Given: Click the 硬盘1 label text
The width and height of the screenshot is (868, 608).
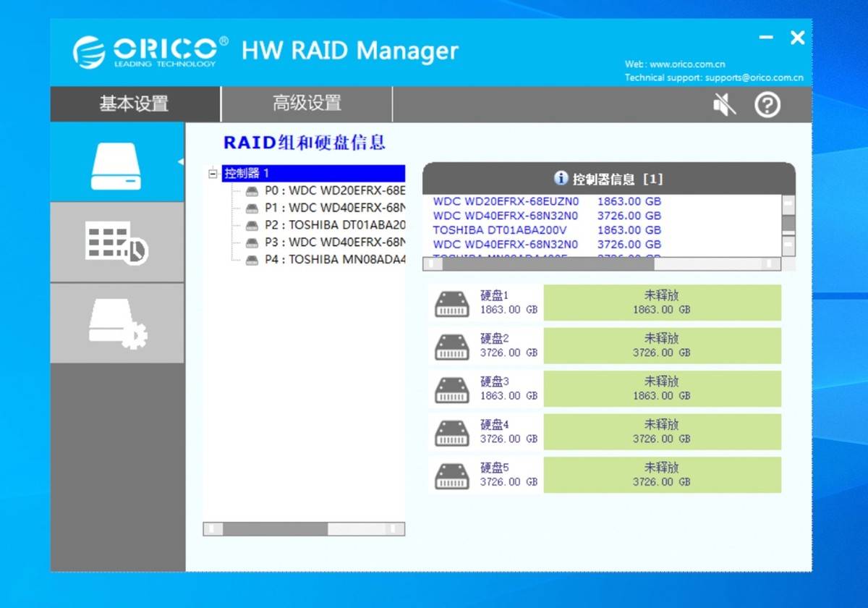Looking at the screenshot, I should coord(495,295).
